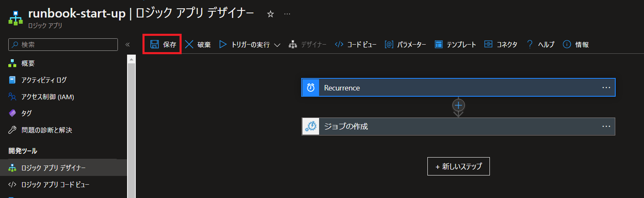Open 問題の診断と解決 in the sidebar
644x198 pixels.
(47, 130)
